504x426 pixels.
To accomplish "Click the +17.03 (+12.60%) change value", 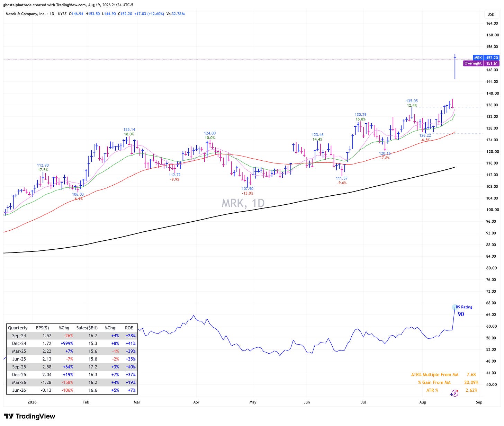I will tap(149, 14).
